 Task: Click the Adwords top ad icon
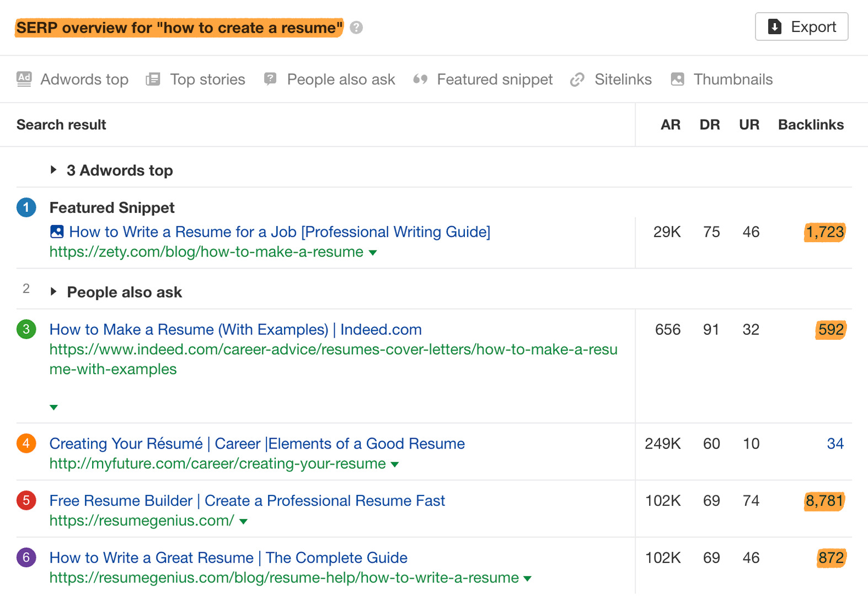[24, 79]
